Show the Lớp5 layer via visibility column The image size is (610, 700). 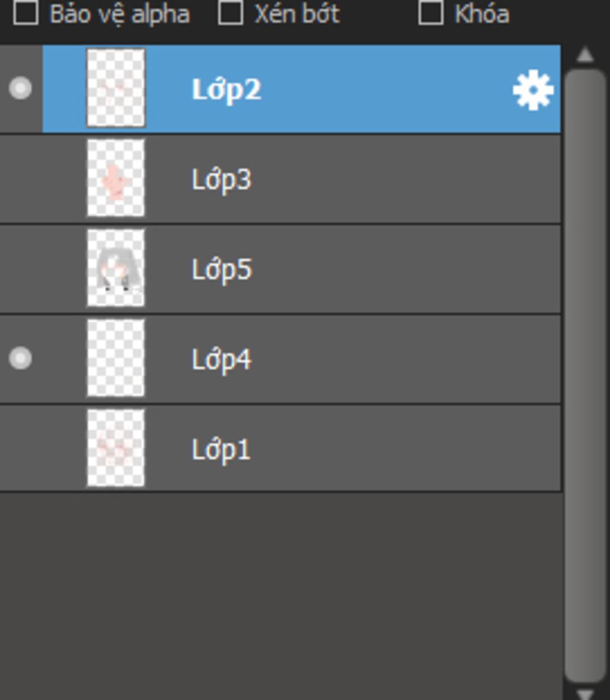coord(21,269)
